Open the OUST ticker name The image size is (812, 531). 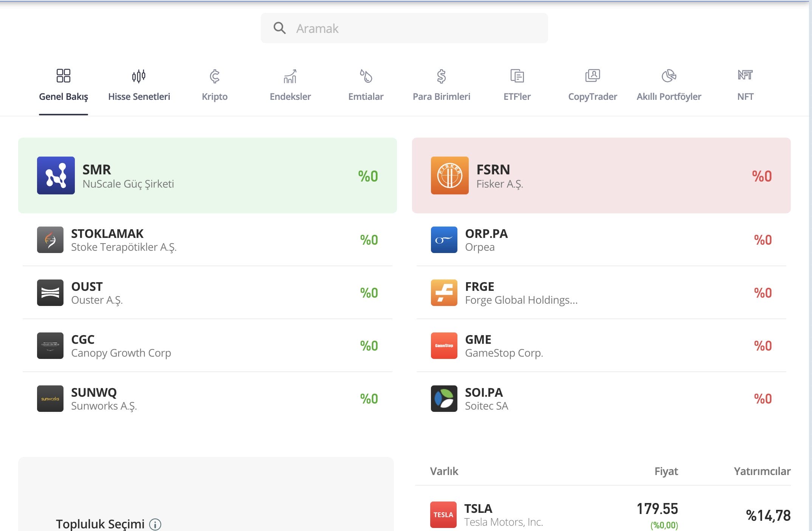[87, 287]
